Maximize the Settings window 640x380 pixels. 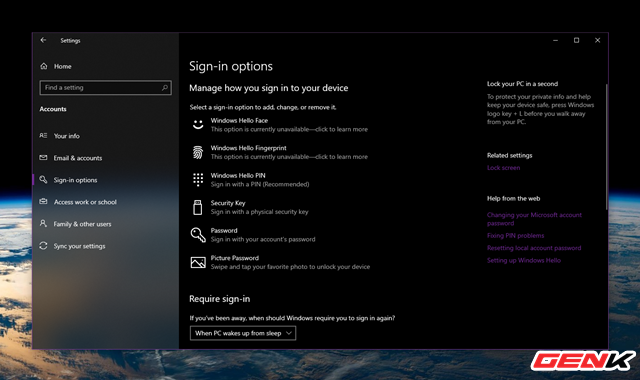click(576, 40)
